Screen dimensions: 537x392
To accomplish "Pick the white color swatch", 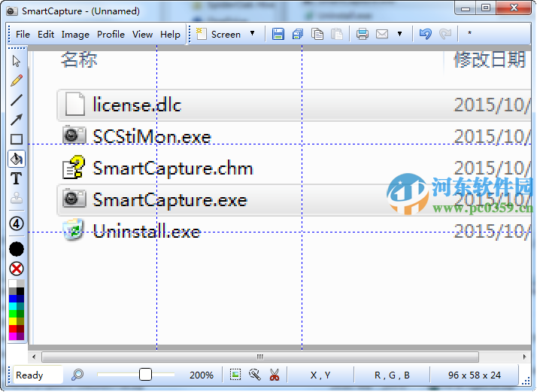I will click(x=13, y=284).
